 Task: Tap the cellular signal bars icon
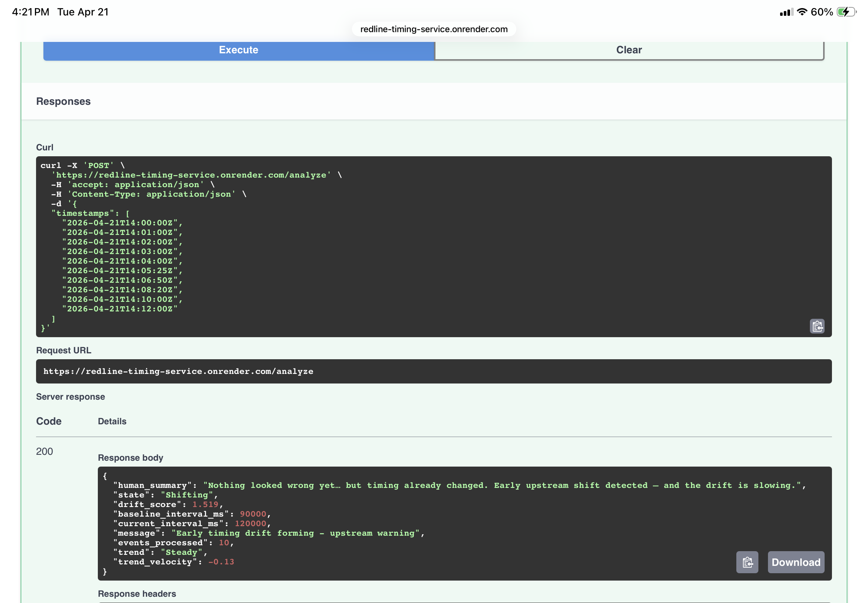click(x=786, y=13)
